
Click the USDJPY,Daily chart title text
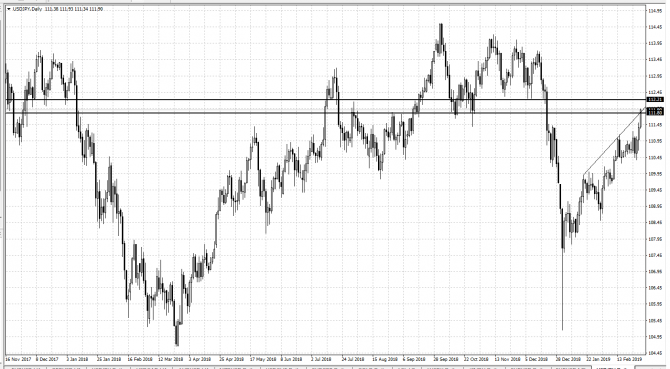click(x=27, y=9)
